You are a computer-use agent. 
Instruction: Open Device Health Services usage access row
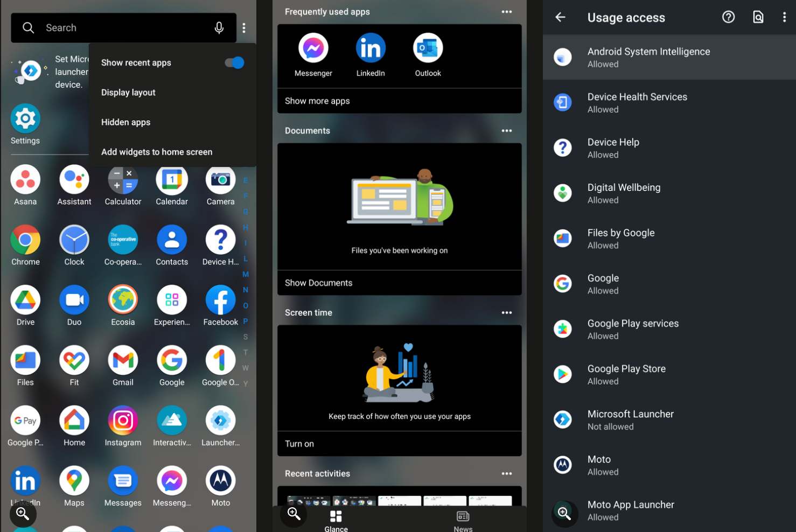point(669,102)
